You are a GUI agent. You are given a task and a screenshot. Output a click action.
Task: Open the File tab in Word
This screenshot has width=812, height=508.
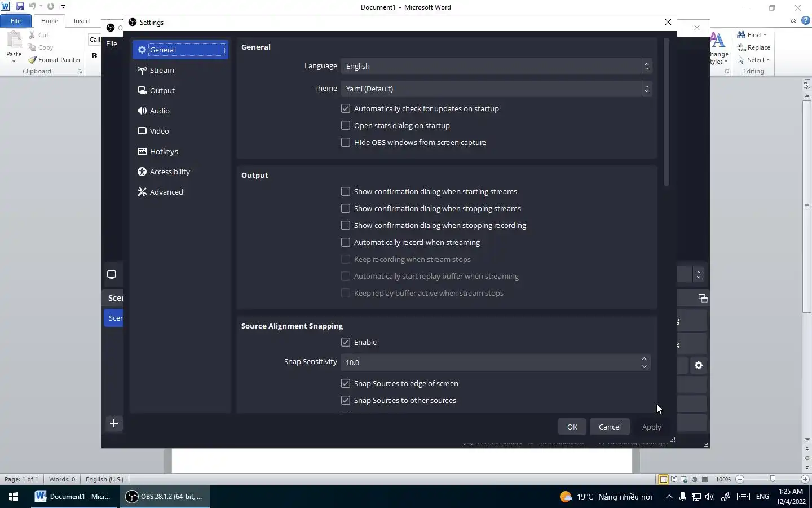16,21
